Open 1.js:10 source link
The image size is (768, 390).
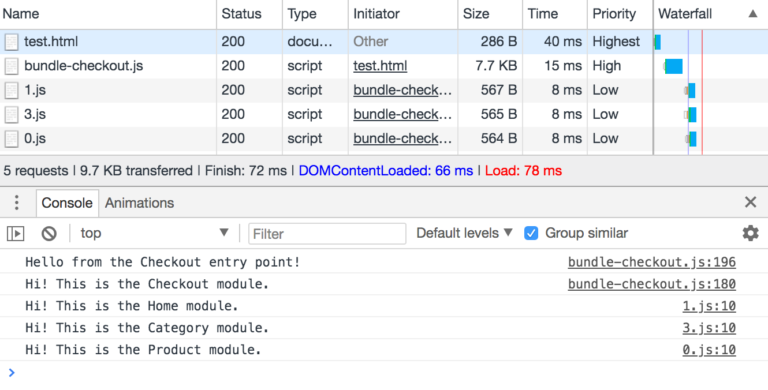(x=709, y=306)
